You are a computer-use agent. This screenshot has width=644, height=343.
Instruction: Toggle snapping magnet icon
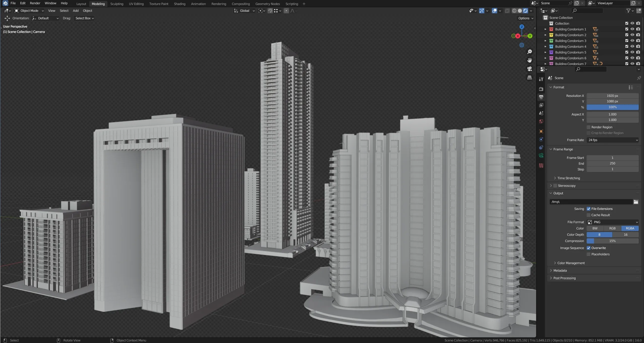[x=270, y=11]
